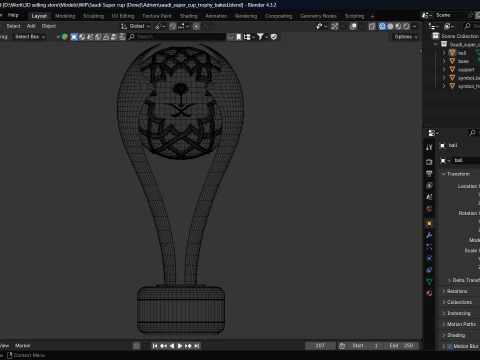The image size is (480, 360).
Task: Open the Select Box tool dropdown
Action: click(x=30, y=37)
